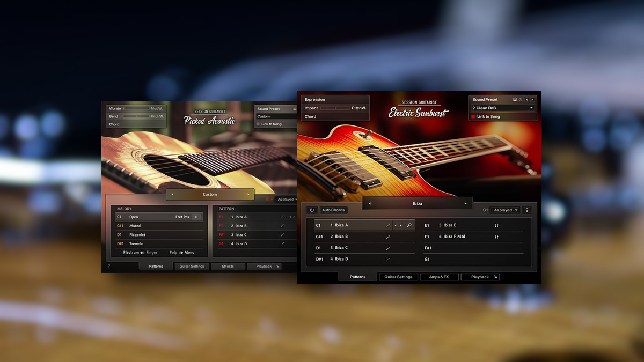Click lock icon on Picked Acoustic Playback tab
The width and height of the screenshot is (644, 362).
(x=277, y=266)
